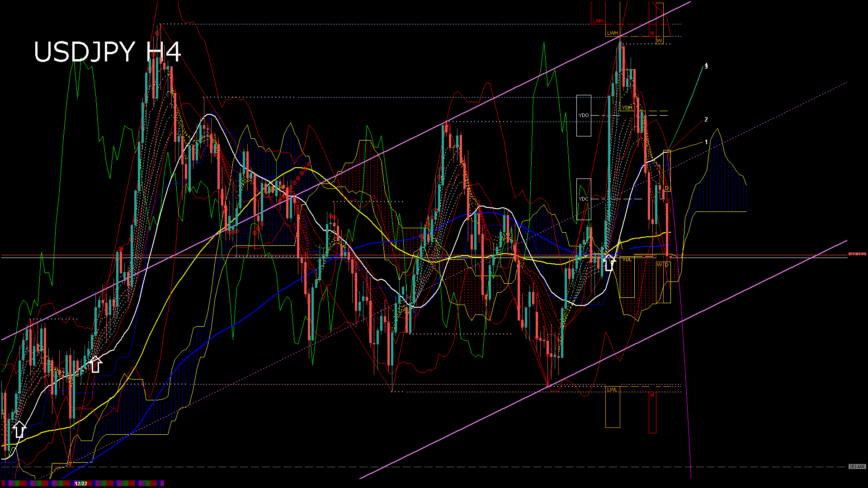Image resolution: width=868 pixels, height=488 pixels.
Task: Select the YDC yesterday-close marker
Action: (583, 199)
